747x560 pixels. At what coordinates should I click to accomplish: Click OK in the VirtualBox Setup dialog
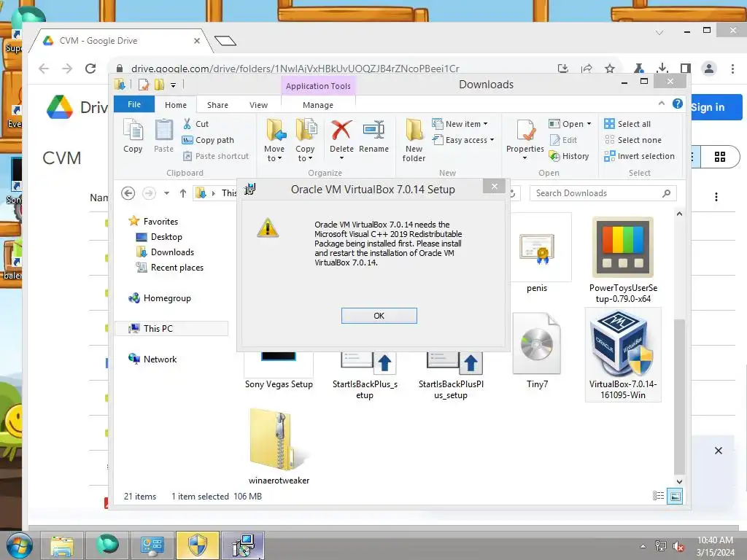click(379, 316)
